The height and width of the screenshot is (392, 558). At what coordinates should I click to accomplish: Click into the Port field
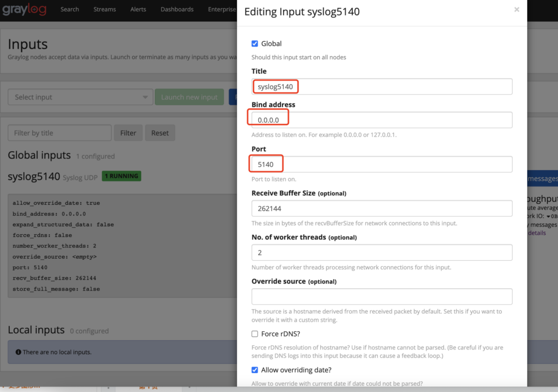click(x=381, y=164)
